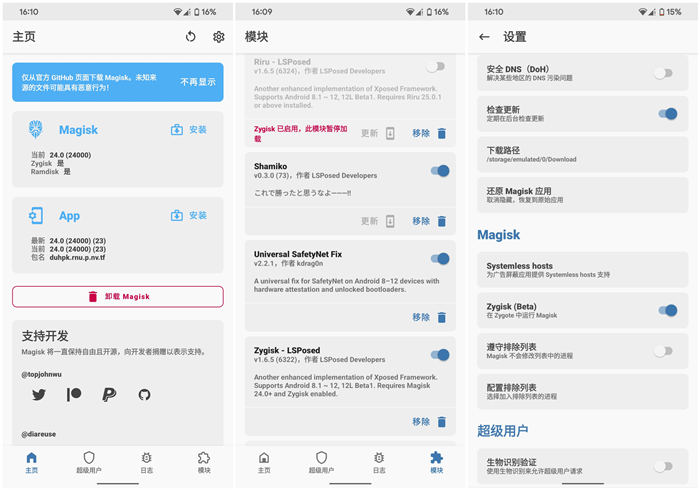Tap the 卸载 Magisk button
The width and height of the screenshot is (700, 490).
click(x=118, y=297)
